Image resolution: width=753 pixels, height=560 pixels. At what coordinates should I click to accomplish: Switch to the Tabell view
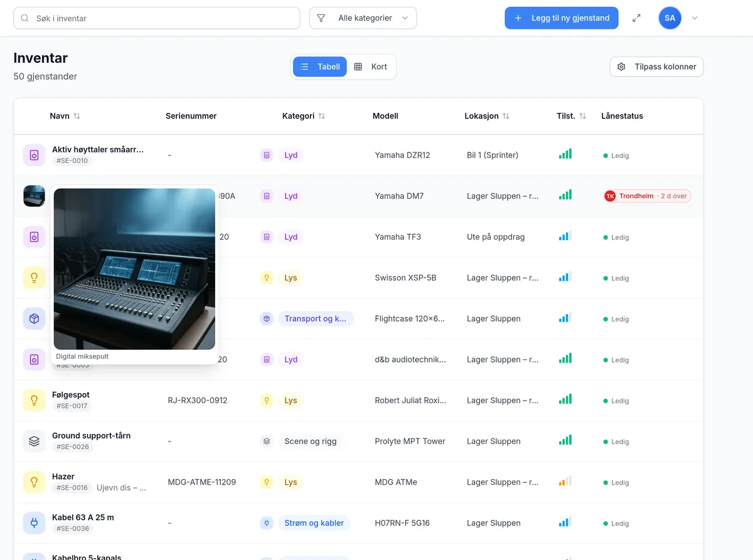(x=320, y=66)
